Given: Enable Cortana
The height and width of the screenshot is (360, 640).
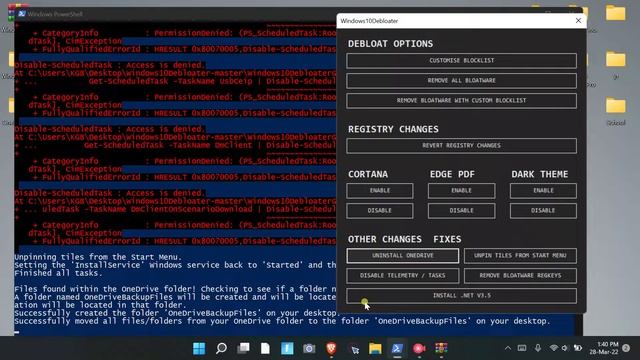Looking at the screenshot, I should click(380, 191).
